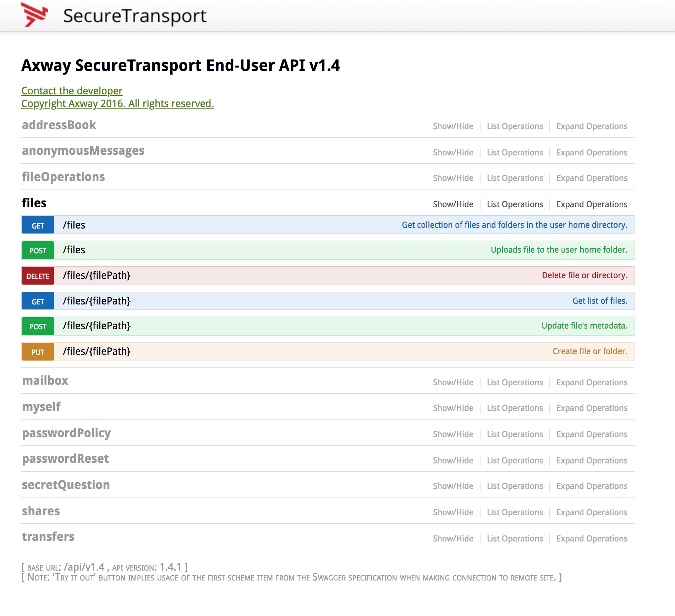Click List Operations for fileOperations
This screenshot has height=616, width=675.
click(x=515, y=178)
